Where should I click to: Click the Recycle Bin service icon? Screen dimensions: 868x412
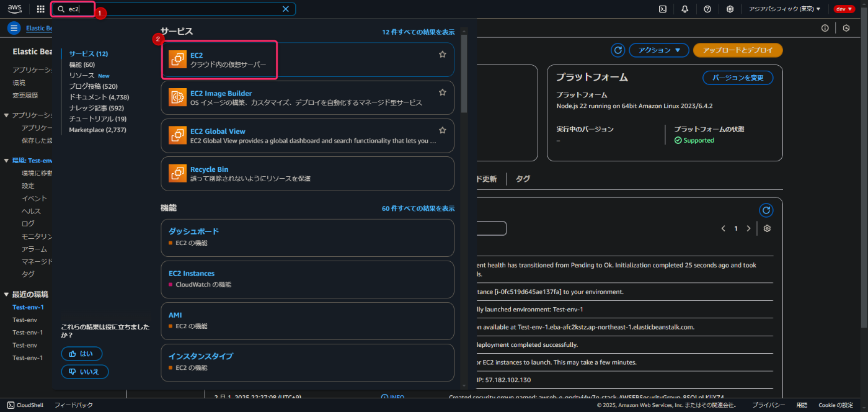[x=178, y=174]
